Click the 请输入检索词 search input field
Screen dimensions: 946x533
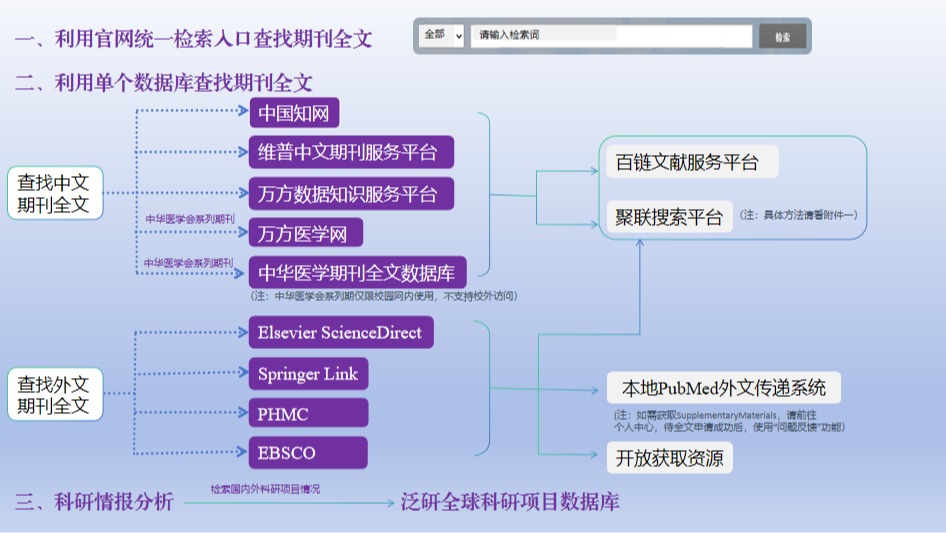[x=610, y=36]
